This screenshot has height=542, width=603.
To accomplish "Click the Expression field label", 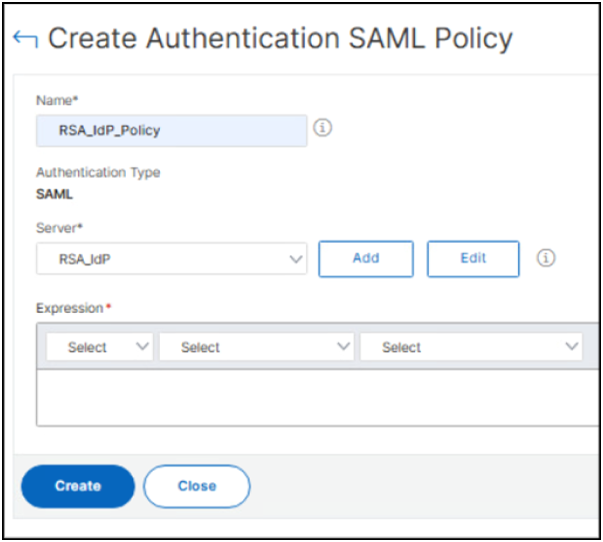I will 70,307.
